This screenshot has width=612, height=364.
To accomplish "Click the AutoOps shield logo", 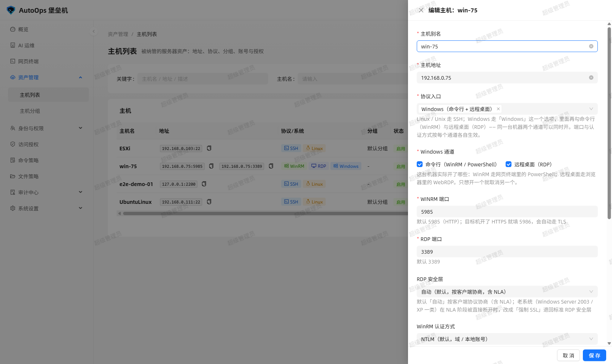I will point(11,10).
